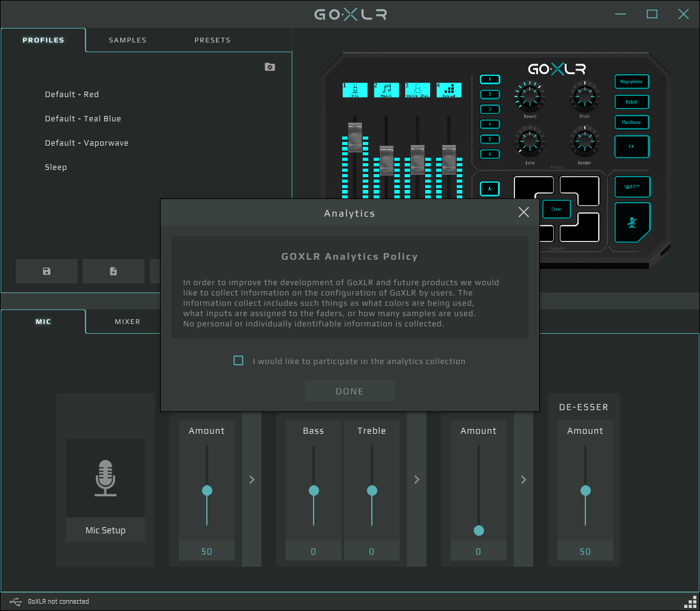
Task: Open the profiles folder settings icon
Action: pos(270,67)
